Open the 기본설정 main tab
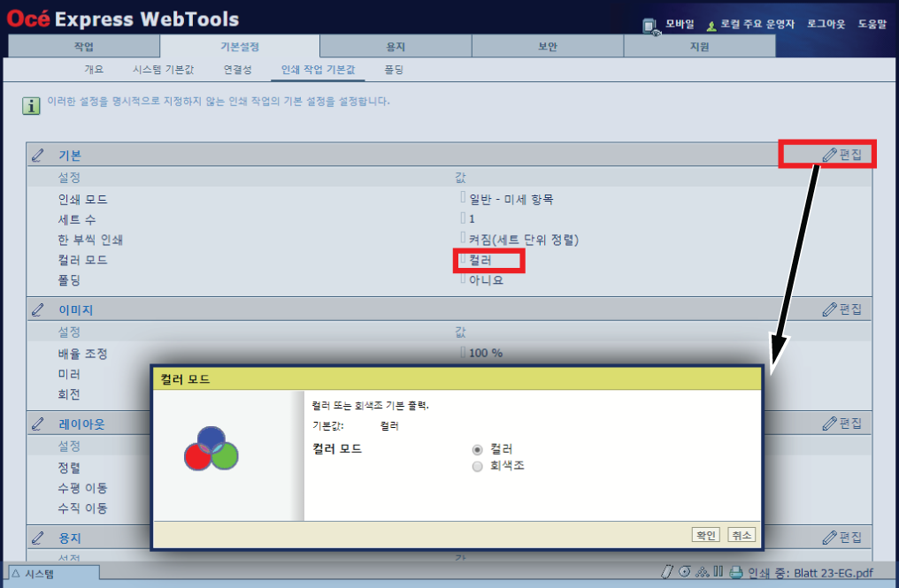This screenshot has width=899, height=588. pyautogui.click(x=240, y=46)
